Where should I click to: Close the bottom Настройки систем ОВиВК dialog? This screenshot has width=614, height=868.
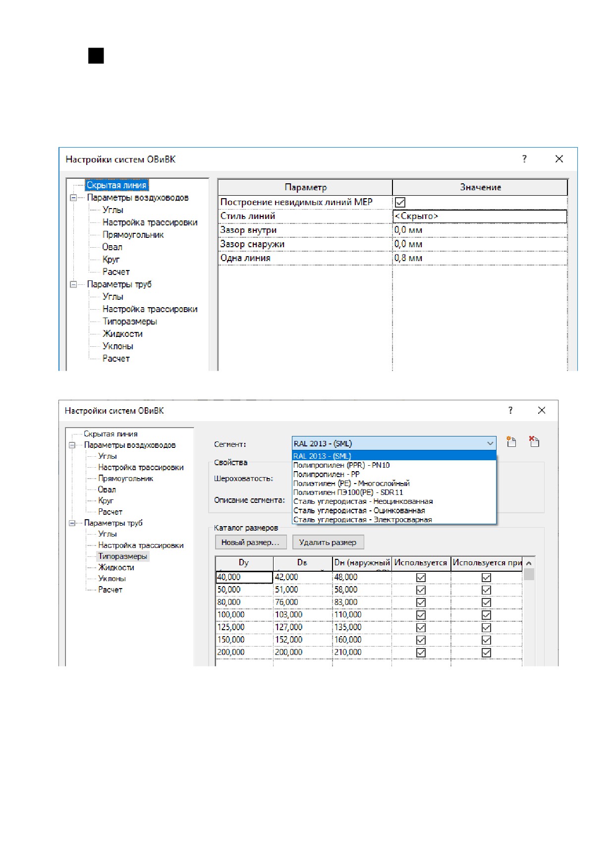point(542,410)
